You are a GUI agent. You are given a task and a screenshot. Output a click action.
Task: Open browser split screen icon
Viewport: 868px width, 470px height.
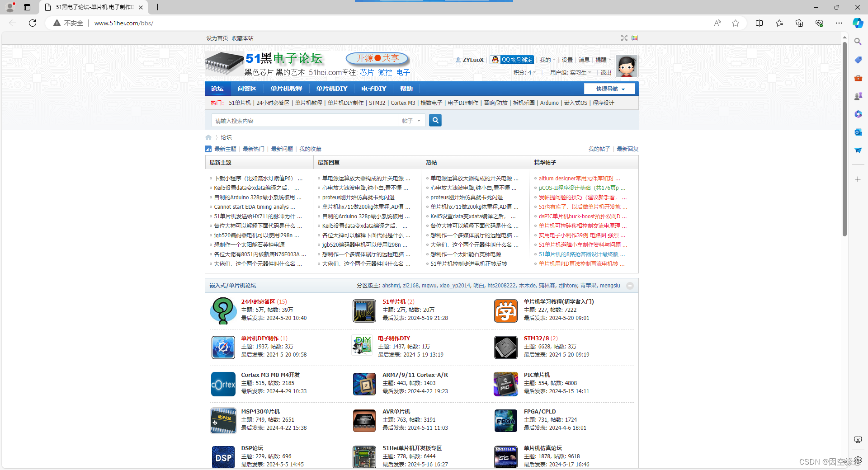tap(759, 23)
